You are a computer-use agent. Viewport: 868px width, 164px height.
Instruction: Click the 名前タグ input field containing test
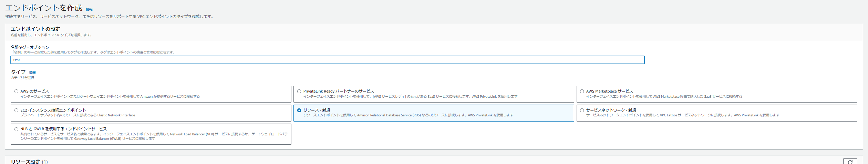coord(327,60)
